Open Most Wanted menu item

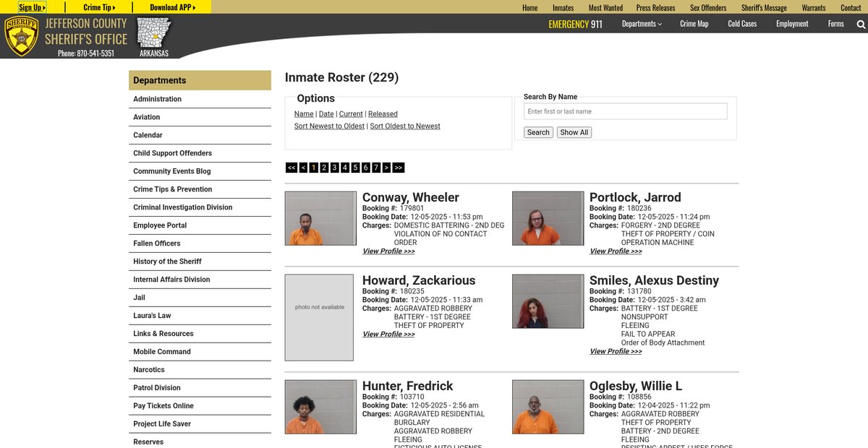click(x=605, y=8)
